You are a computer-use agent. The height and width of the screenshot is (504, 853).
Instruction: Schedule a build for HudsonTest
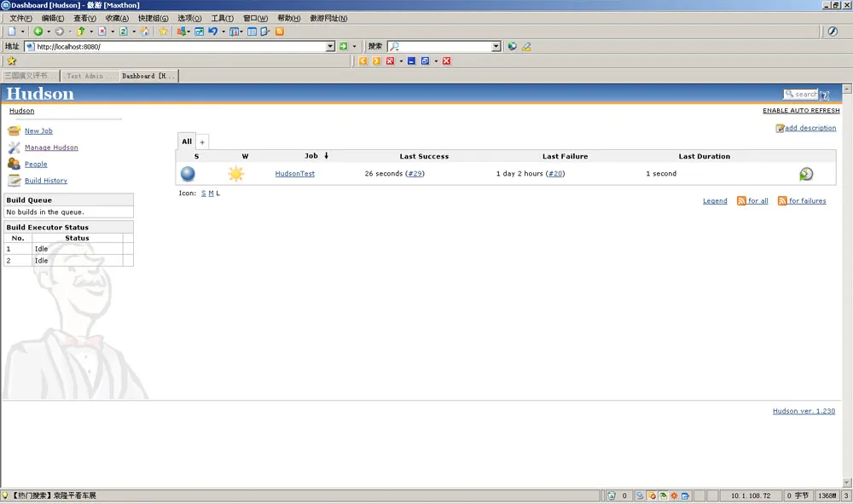coord(805,174)
